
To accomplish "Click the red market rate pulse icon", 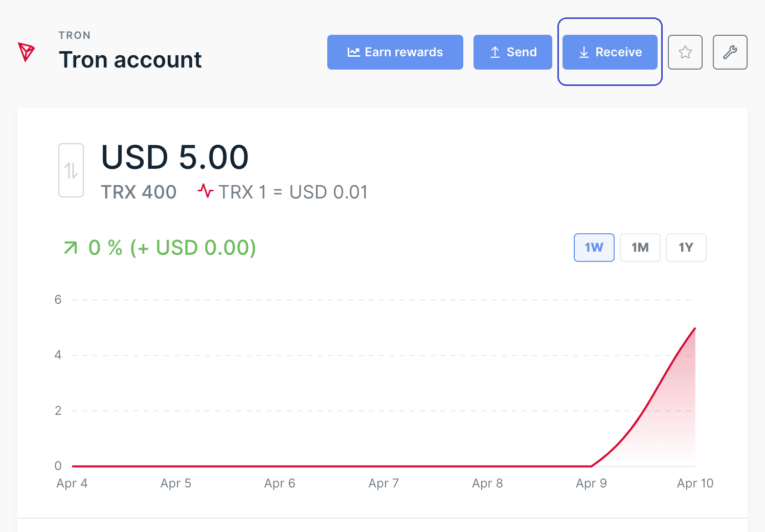I will pos(206,192).
